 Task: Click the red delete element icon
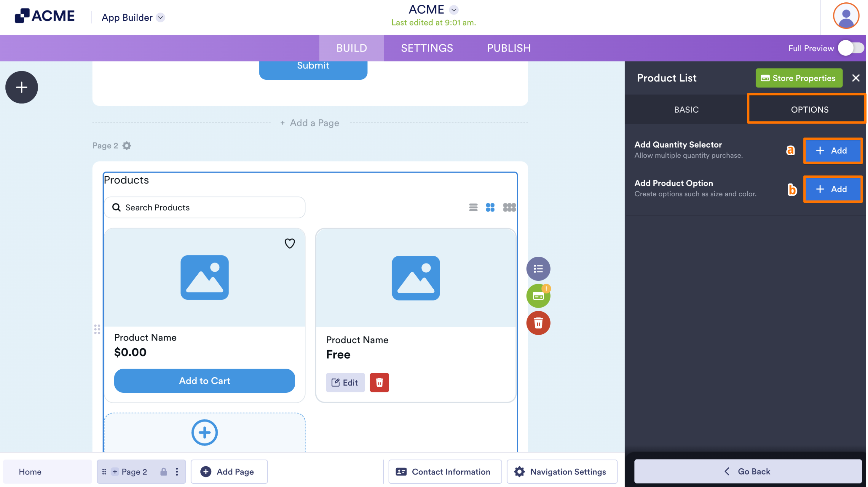click(x=539, y=324)
